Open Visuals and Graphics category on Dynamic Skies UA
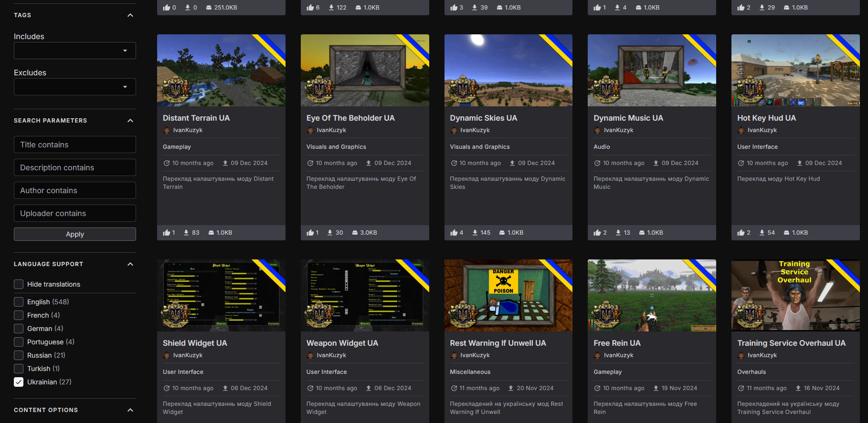Screen dimensions: 868x423 click(480, 147)
